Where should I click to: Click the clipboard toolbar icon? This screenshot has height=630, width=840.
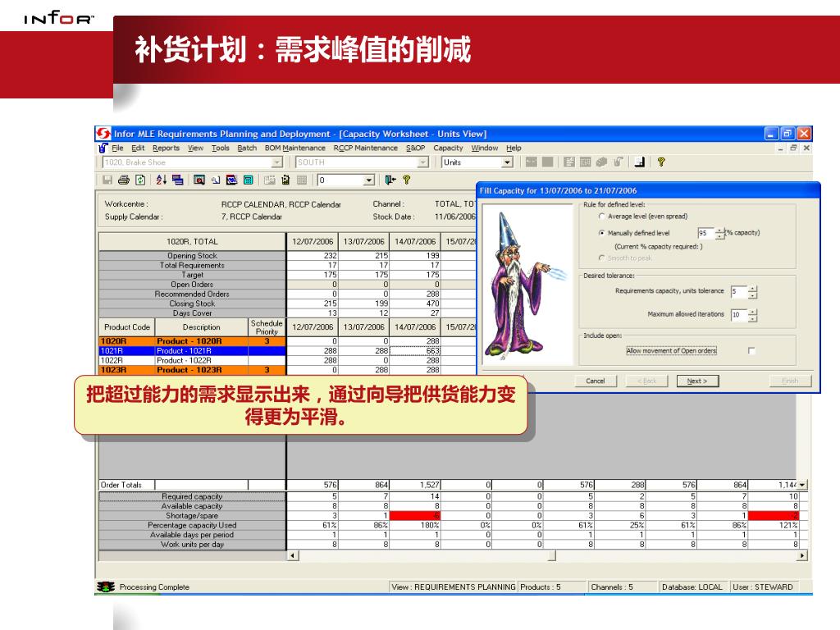coord(285,180)
